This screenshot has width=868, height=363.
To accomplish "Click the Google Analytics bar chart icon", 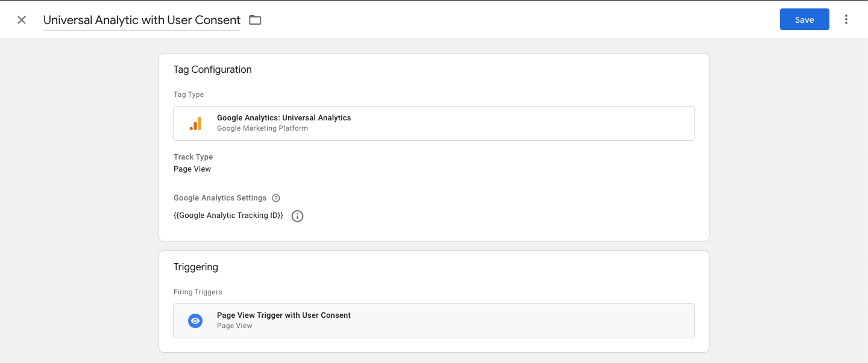I will tap(195, 123).
